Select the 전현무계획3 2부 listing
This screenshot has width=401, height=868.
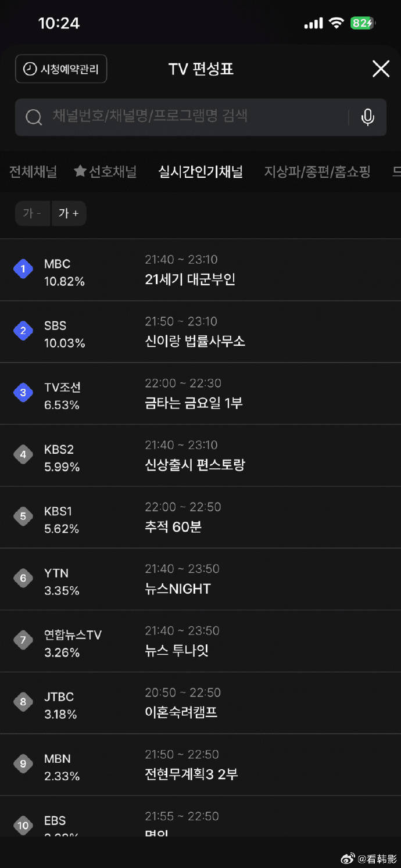191,774
